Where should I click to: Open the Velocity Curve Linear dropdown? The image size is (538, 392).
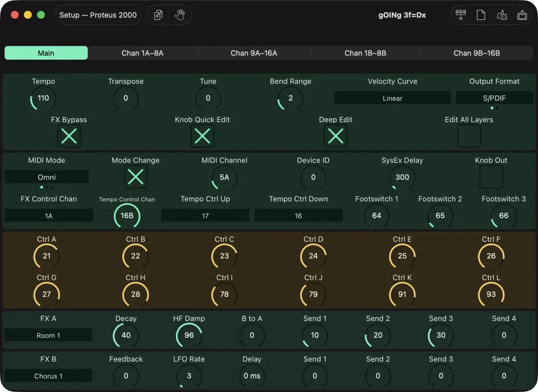click(x=393, y=98)
